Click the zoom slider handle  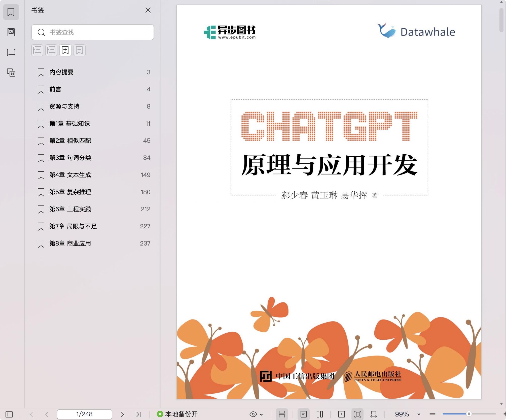469,414
